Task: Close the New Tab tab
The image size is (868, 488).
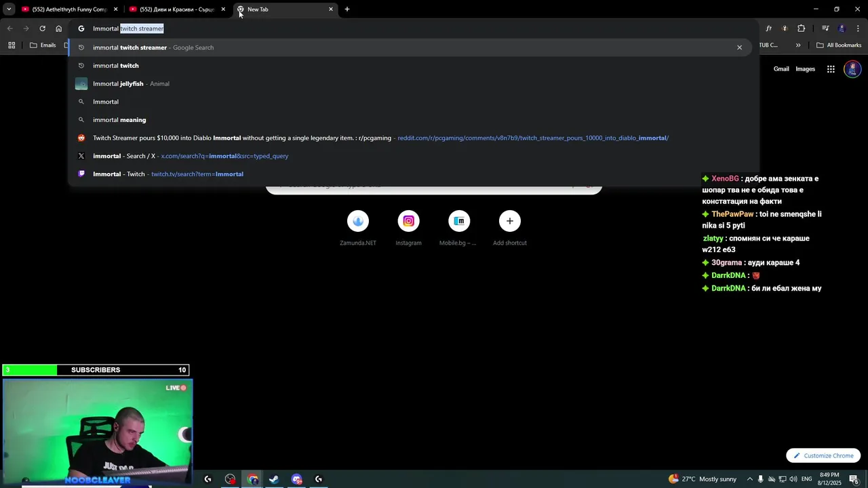Action: 331,9
